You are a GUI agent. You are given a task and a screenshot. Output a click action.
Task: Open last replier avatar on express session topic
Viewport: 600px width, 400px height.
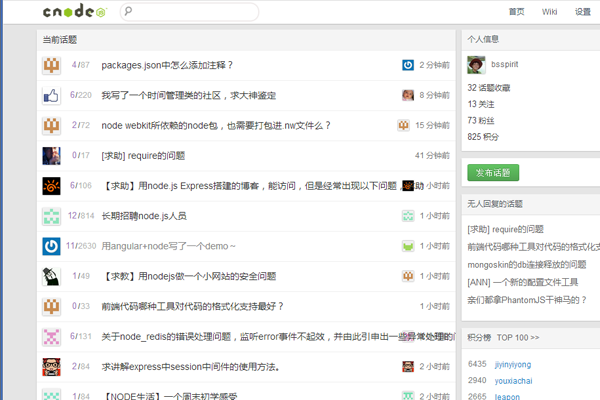pos(408,367)
